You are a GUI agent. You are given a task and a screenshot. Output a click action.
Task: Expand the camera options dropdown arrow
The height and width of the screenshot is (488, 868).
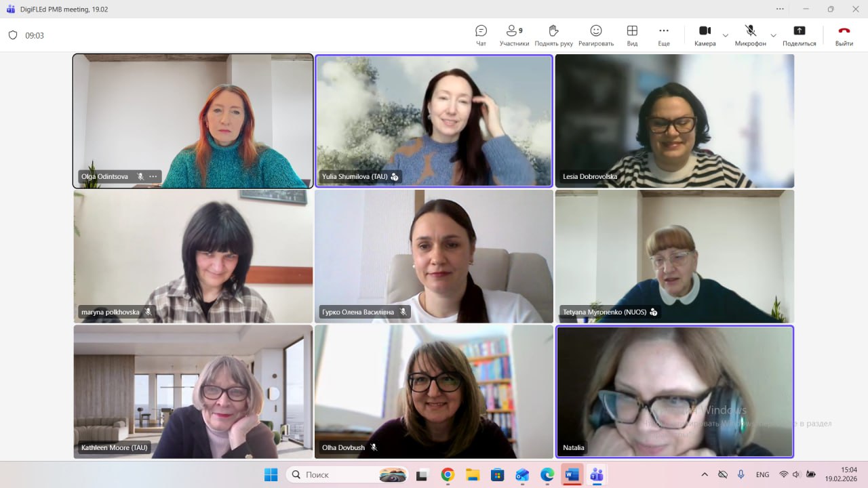pyautogui.click(x=726, y=35)
